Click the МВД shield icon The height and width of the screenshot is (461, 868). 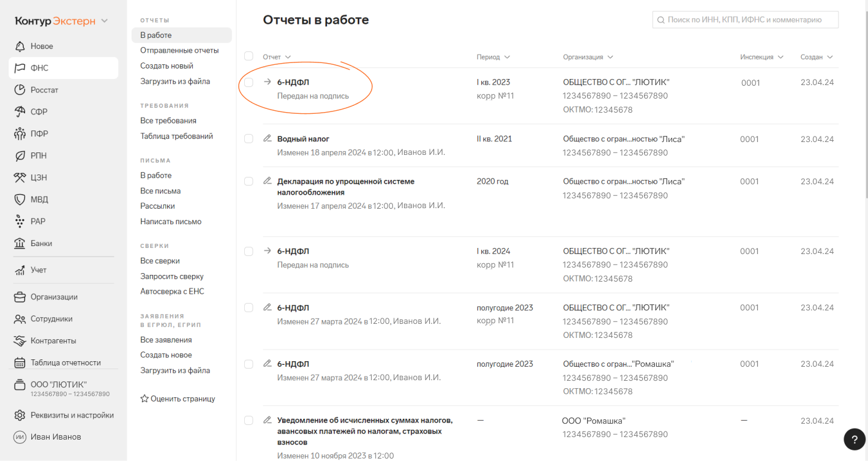20,200
